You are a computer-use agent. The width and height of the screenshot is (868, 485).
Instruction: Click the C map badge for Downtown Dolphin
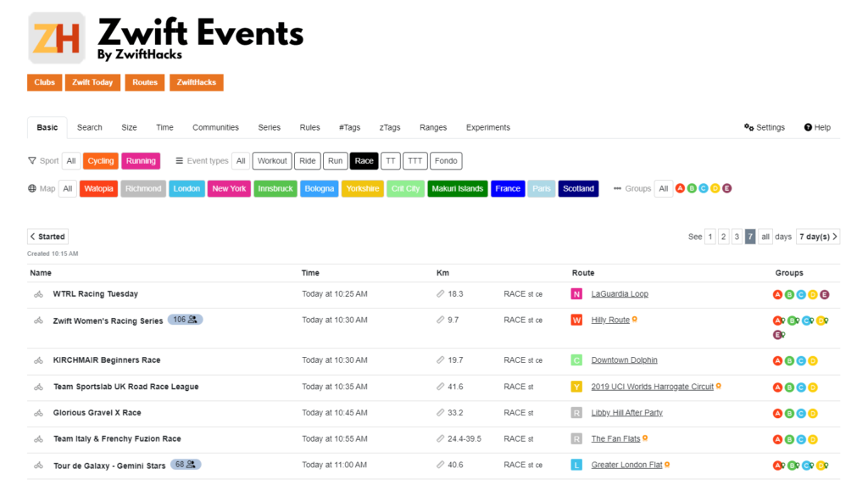point(576,360)
